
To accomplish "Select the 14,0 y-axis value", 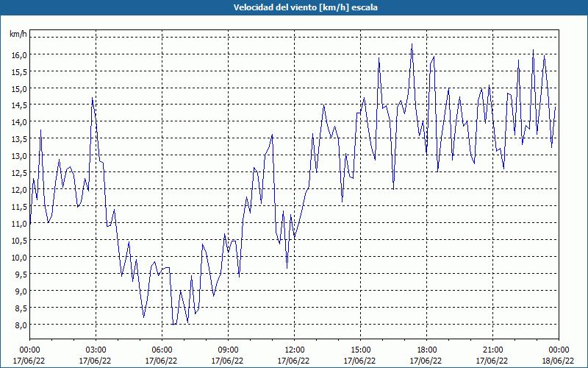I will 19,122.
